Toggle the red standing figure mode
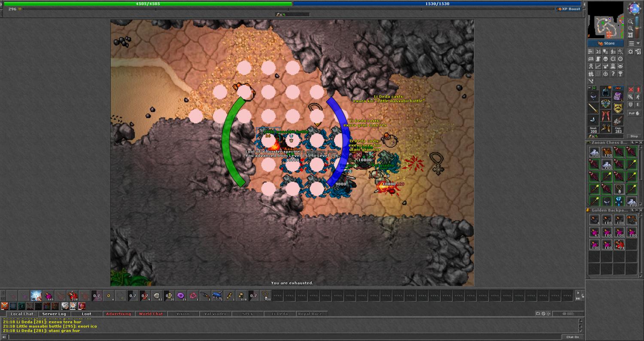Screen dimensions: 644x341 click(x=638, y=90)
